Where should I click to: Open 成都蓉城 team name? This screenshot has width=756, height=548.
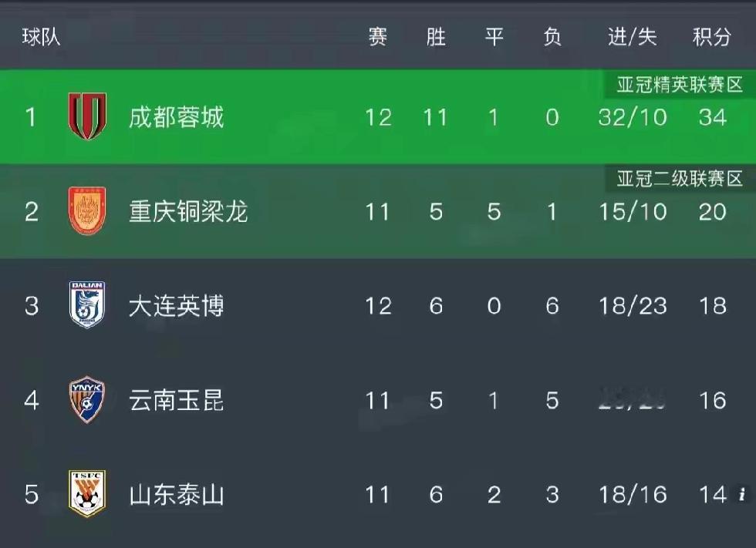[177, 117]
